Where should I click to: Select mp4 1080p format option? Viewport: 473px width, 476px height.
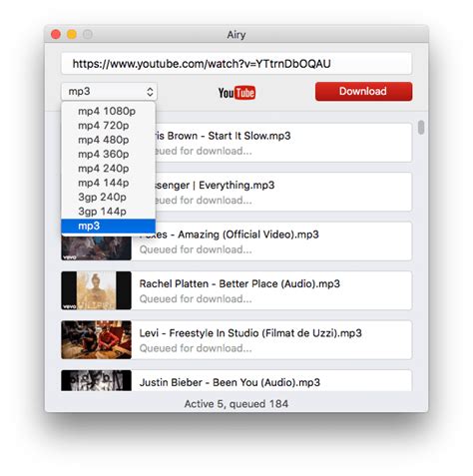tap(108, 111)
